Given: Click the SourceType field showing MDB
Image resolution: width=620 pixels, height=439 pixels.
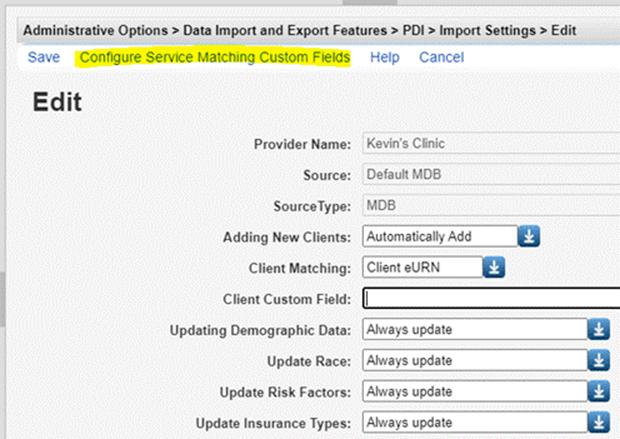Looking at the screenshot, I should (x=490, y=206).
